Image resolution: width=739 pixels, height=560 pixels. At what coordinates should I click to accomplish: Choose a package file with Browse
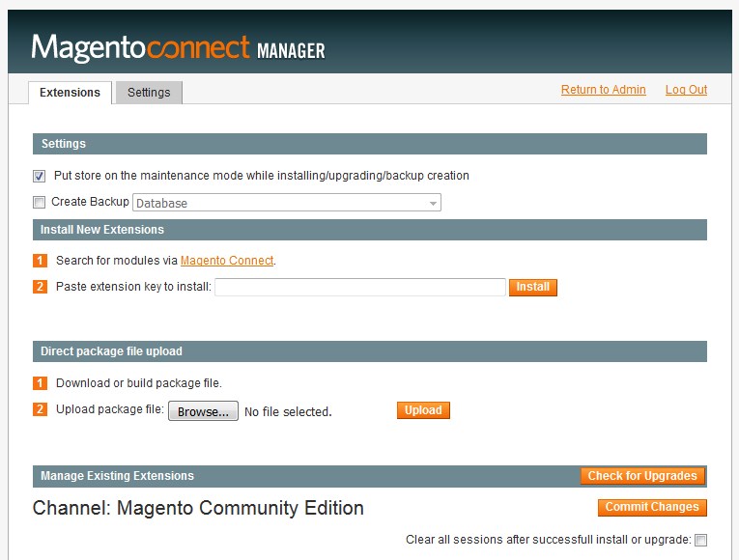[203, 411]
